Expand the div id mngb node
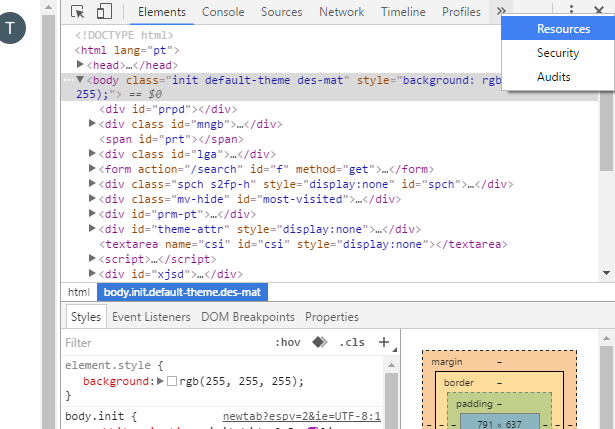 tap(92, 124)
